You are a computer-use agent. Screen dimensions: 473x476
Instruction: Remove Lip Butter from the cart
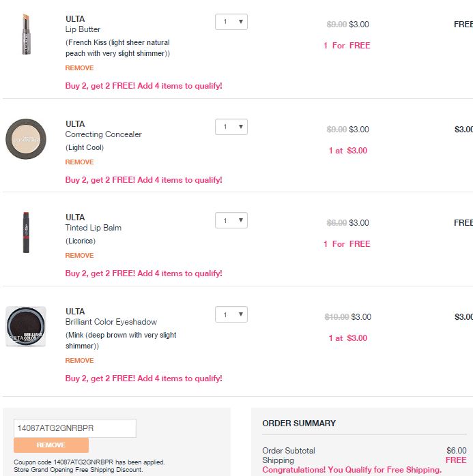pos(79,68)
